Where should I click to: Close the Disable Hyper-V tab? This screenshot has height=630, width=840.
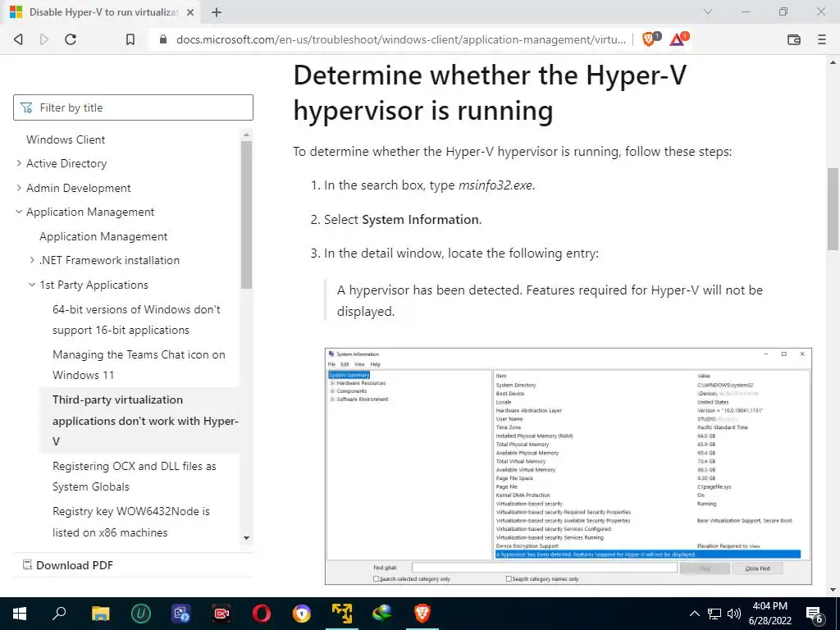tap(190, 11)
